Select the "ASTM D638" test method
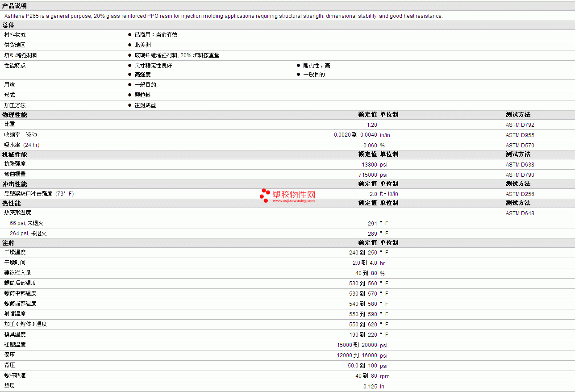The image size is (575, 392). [520, 165]
